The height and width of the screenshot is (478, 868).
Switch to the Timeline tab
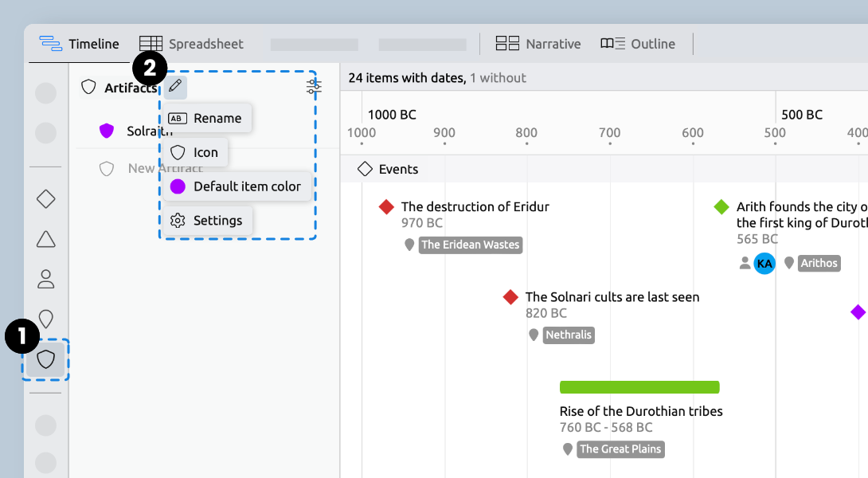pos(79,44)
